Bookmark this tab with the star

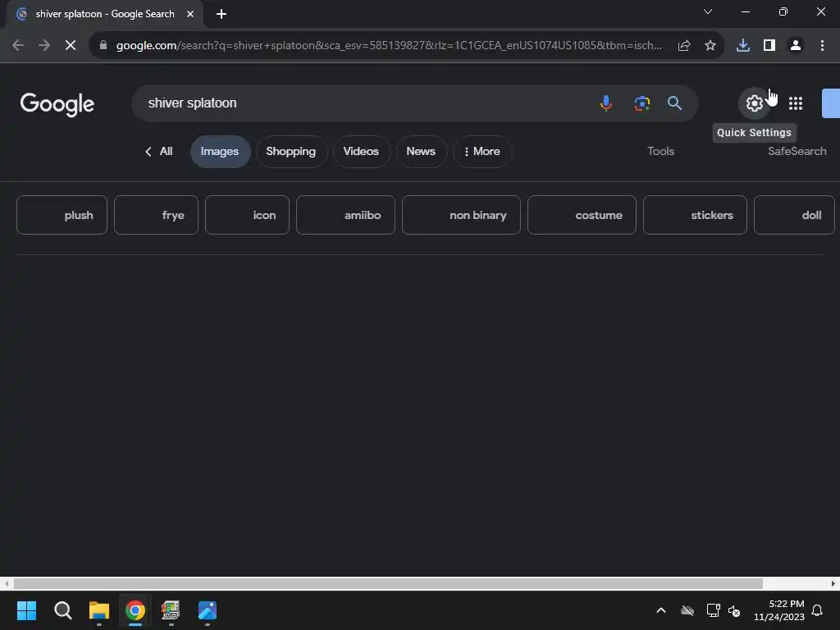[x=710, y=46]
